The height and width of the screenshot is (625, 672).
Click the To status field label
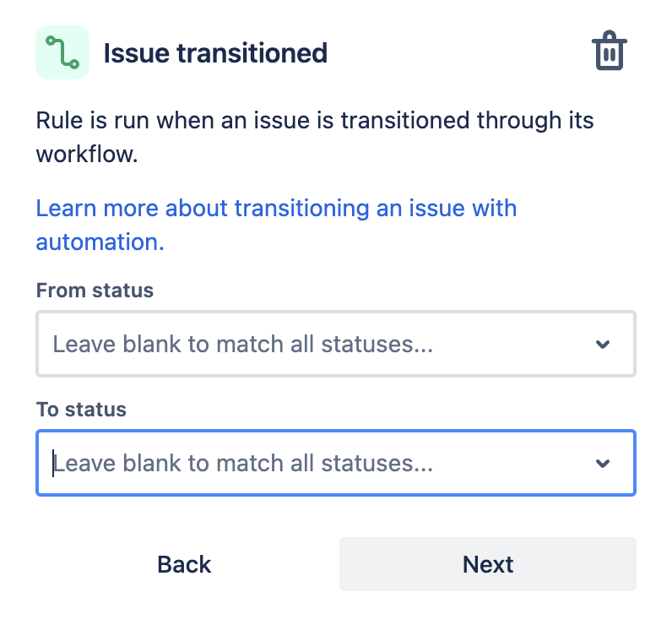pyautogui.click(x=81, y=410)
